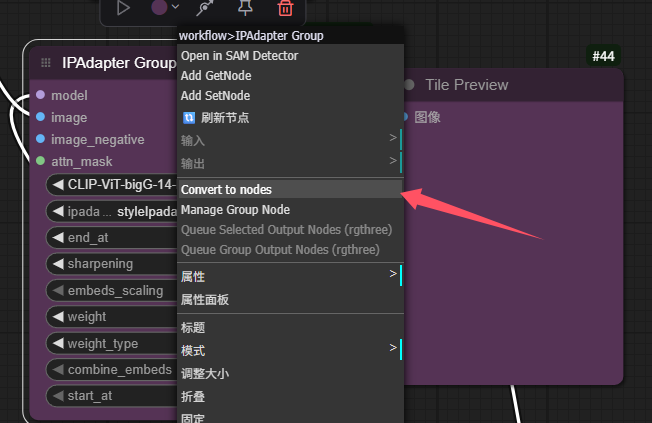
Task: Click the grid icon beside IPAdapter Group title
Action: (46, 62)
